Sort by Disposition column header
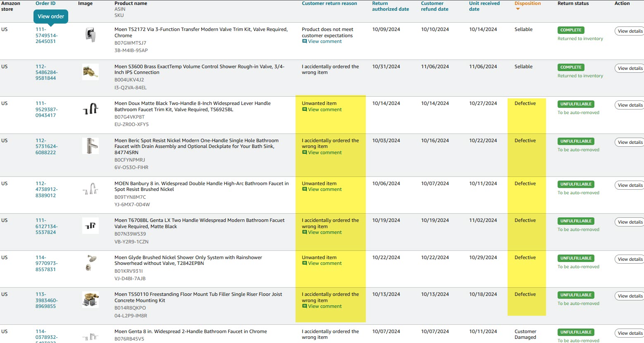This screenshot has width=644, height=343. pyautogui.click(x=527, y=3)
